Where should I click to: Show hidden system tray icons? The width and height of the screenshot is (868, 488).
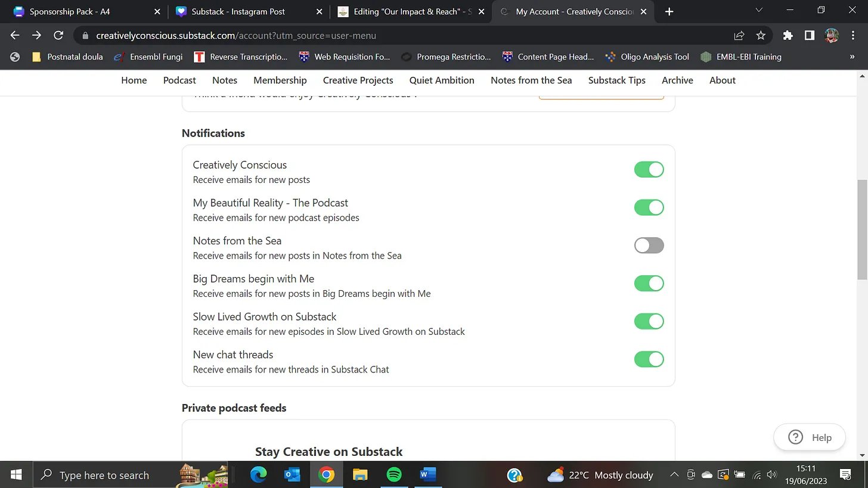(x=674, y=475)
